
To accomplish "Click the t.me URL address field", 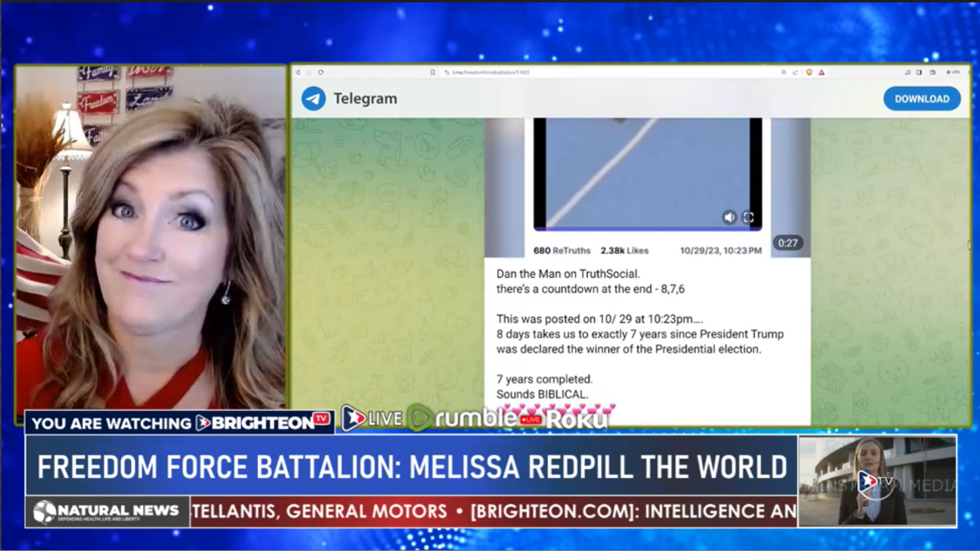I will click(x=490, y=72).
